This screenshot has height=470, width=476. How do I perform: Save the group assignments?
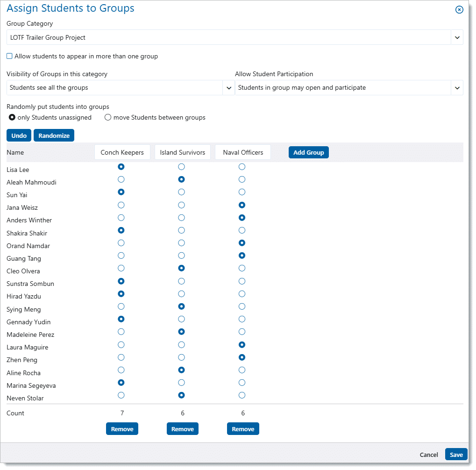pyautogui.click(x=456, y=455)
